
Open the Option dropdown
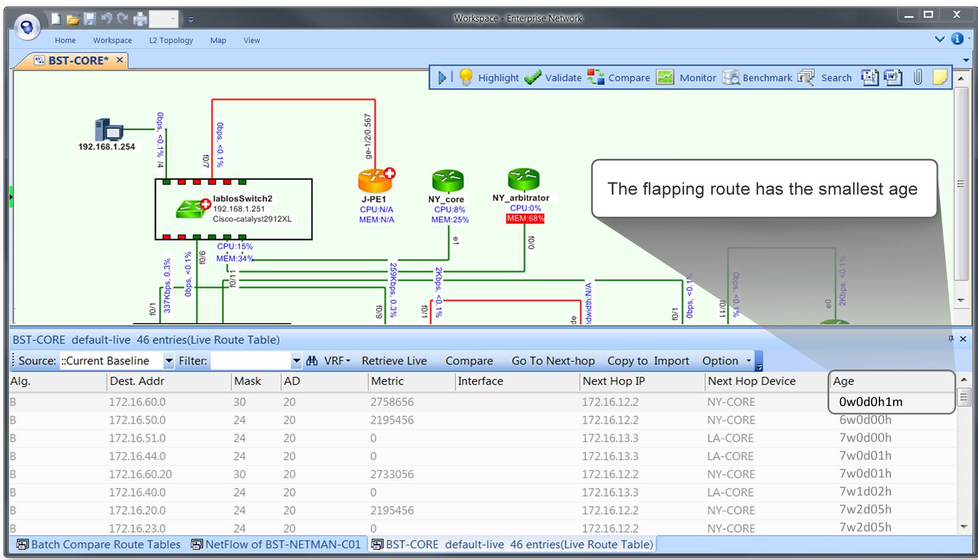(x=726, y=361)
